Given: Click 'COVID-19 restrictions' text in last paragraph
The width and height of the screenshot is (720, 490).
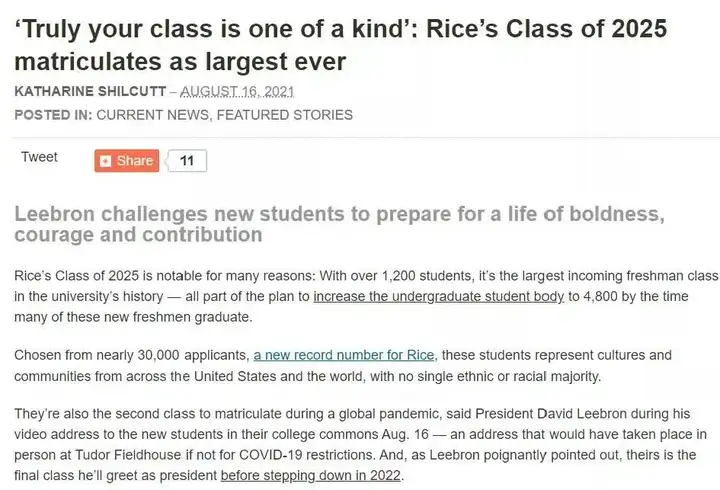Looking at the screenshot, I should [x=307, y=455].
